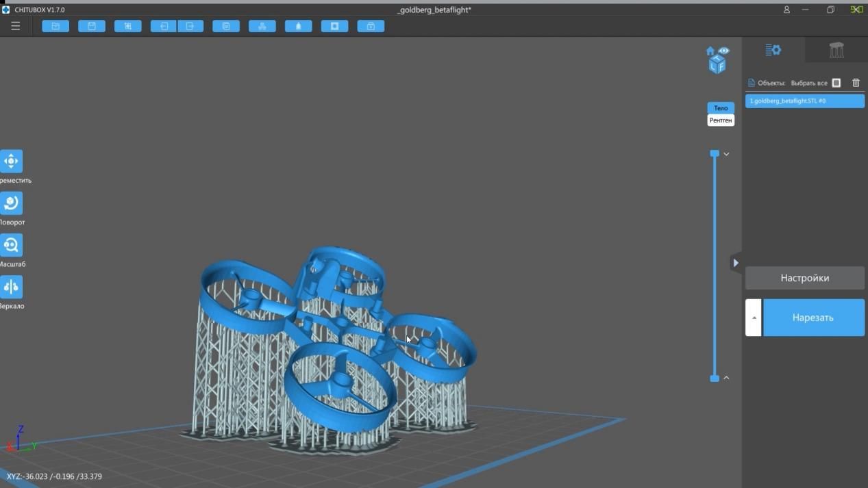Image resolution: width=868 pixels, height=488 pixels.
Task: Click the home view icon
Action: (x=710, y=51)
